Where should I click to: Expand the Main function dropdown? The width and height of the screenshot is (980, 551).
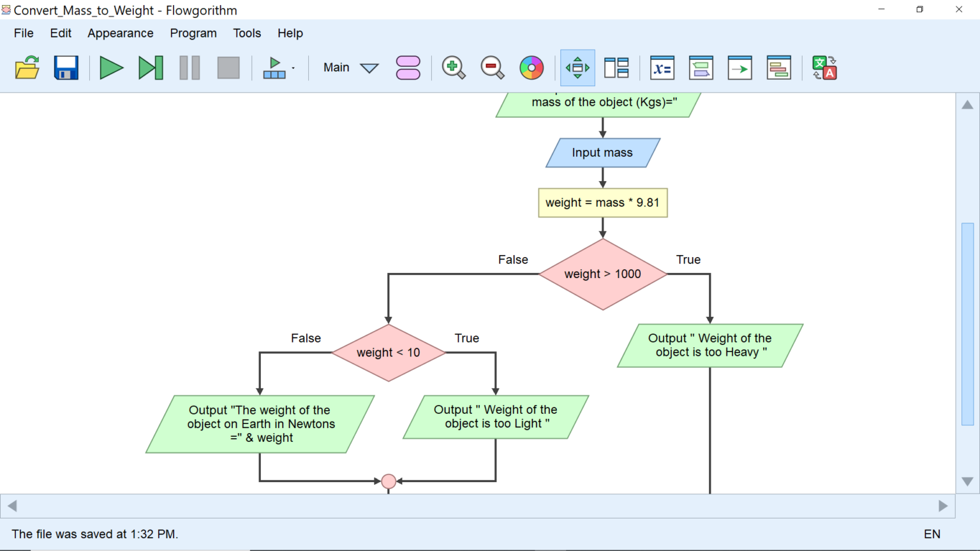(369, 68)
